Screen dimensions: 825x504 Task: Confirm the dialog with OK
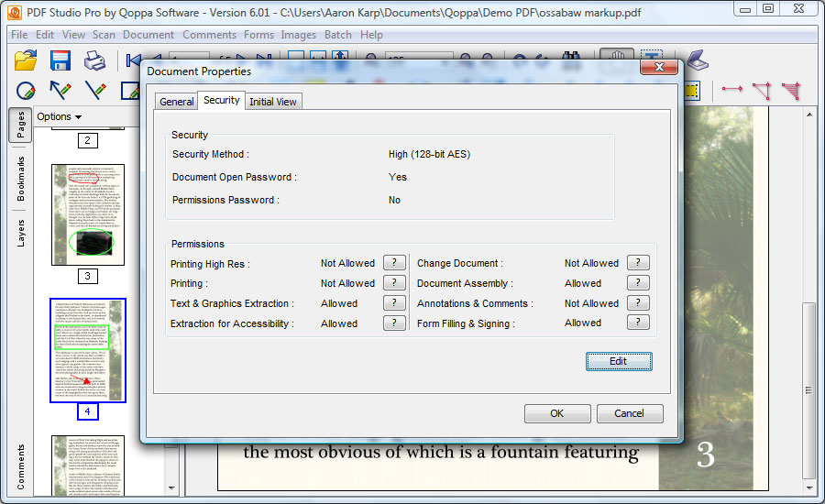[557, 413]
